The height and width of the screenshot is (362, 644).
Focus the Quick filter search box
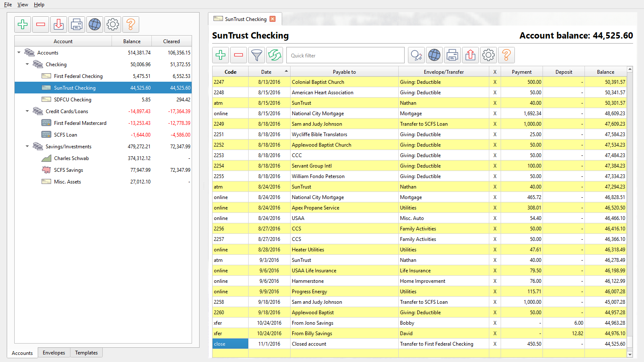345,55
